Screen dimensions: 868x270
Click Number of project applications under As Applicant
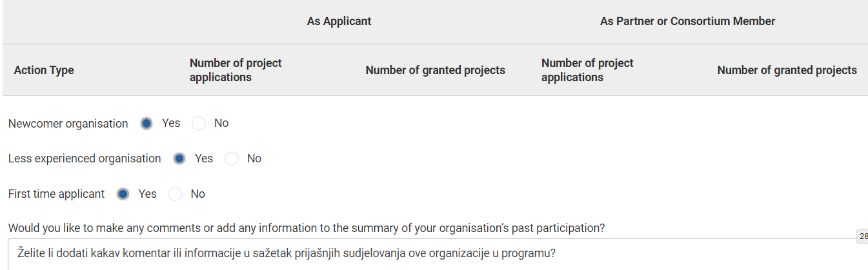tap(236, 70)
